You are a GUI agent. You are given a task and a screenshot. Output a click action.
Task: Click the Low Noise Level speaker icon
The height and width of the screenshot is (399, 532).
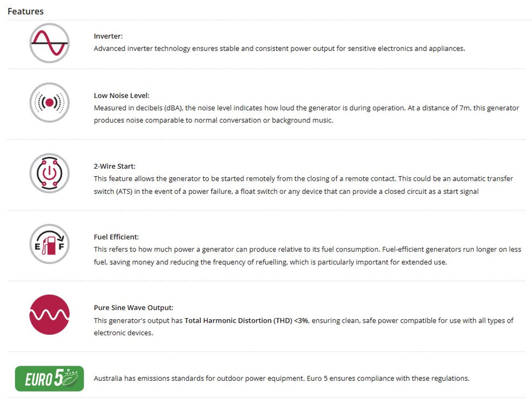click(x=50, y=103)
